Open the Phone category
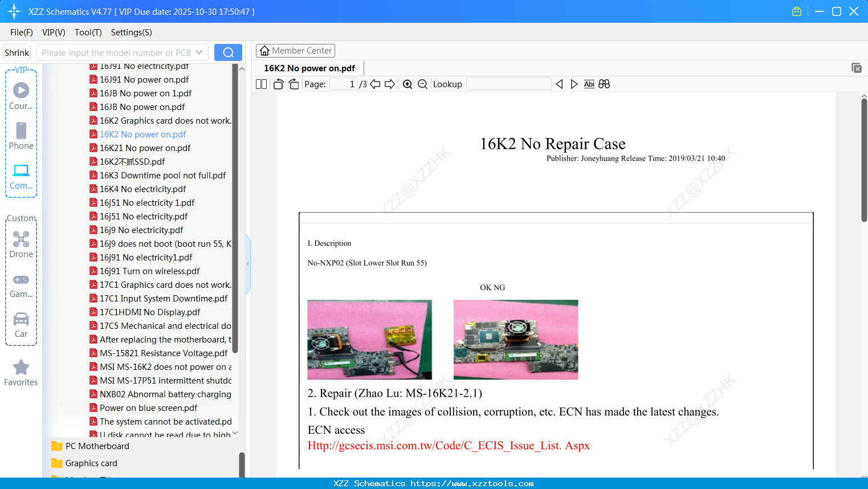Image resolution: width=868 pixels, height=489 pixels. 21,136
